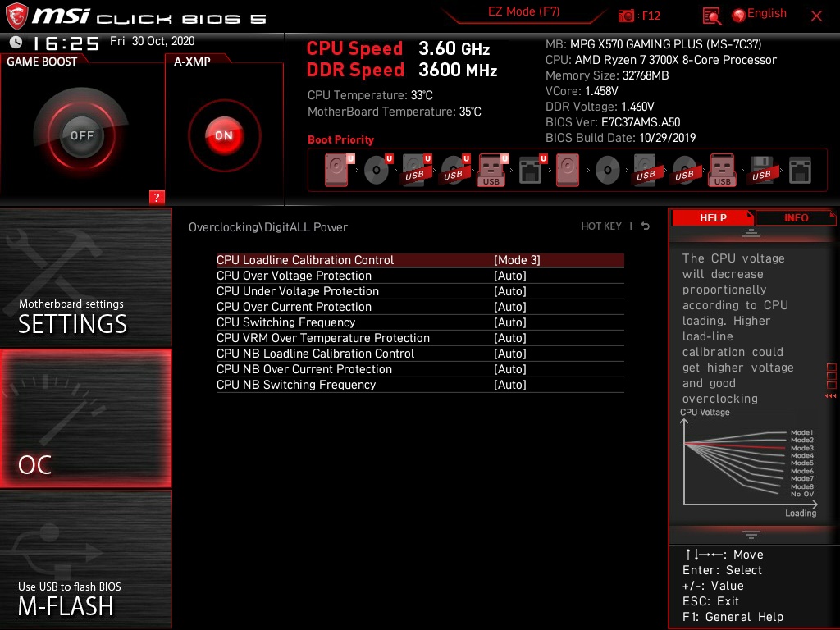This screenshot has width=840, height=630.
Task: Click the CPU Speed 3.60 GHz readout
Action: 398,48
